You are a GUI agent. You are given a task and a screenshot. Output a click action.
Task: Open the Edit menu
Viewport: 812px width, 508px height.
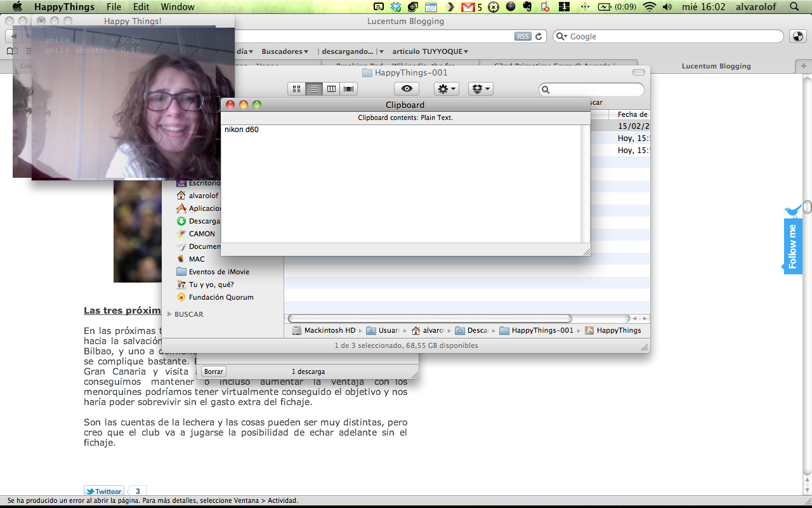point(141,7)
